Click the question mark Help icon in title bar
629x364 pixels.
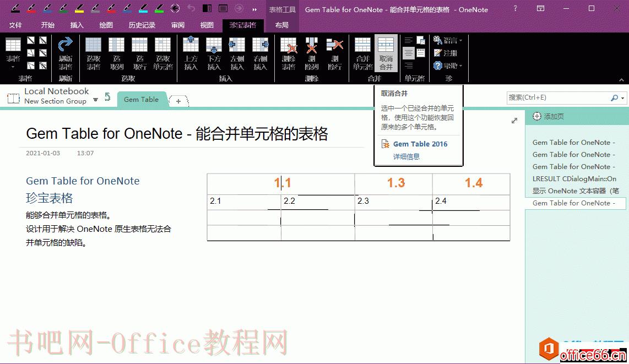pyautogui.click(x=516, y=8)
